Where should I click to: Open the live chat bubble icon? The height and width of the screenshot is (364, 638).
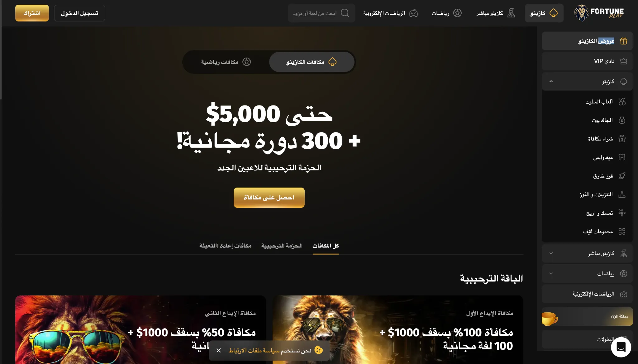point(621,347)
